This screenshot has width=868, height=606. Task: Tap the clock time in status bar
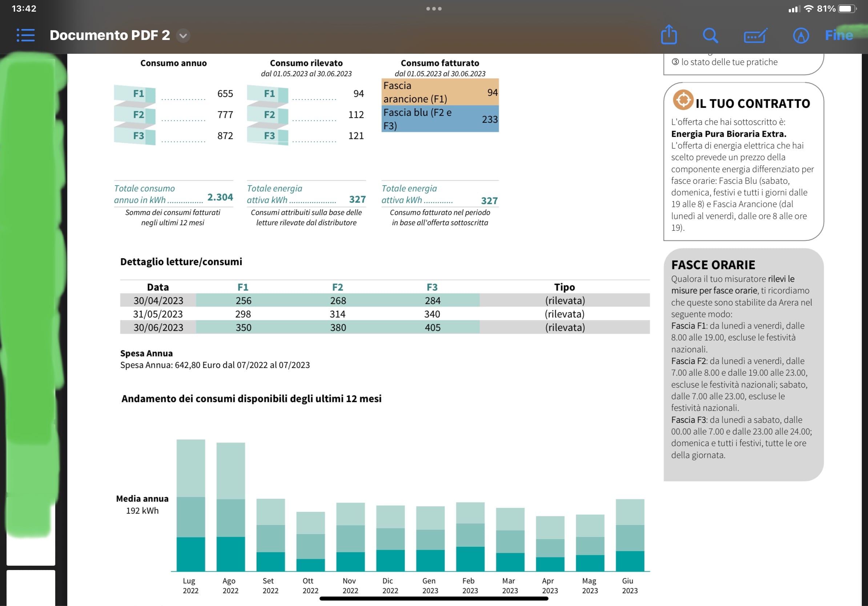(x=24, y=8)
